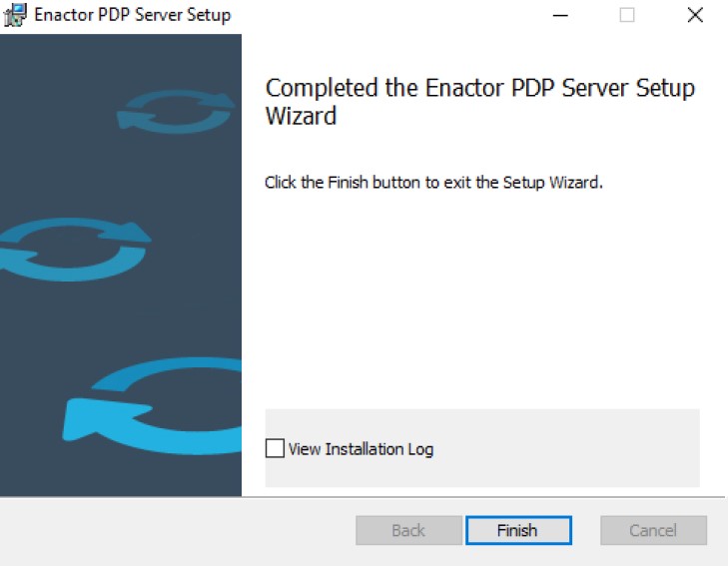
Task: Click the installer icon in the title bar
Action: [x=15, y=15]
